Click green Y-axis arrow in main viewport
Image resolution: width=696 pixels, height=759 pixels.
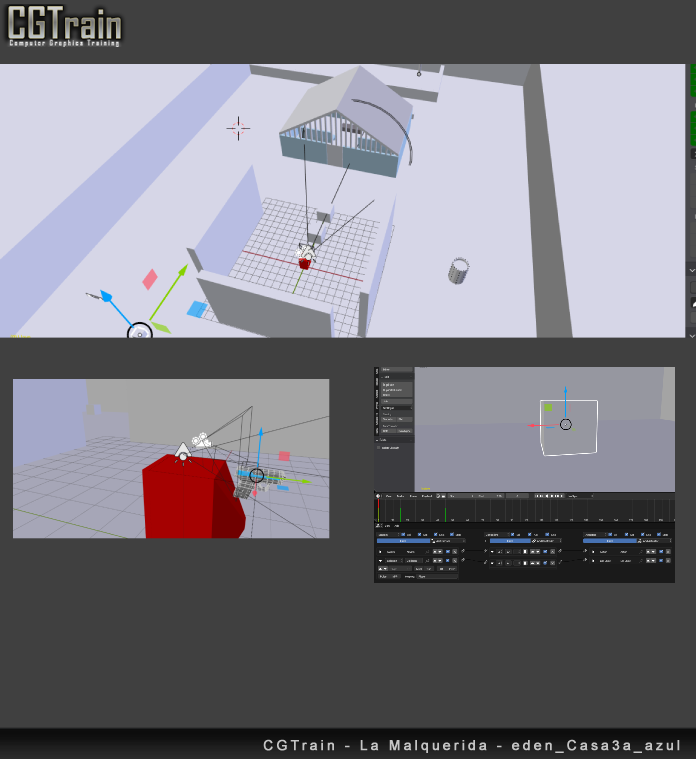click(181, 270)
